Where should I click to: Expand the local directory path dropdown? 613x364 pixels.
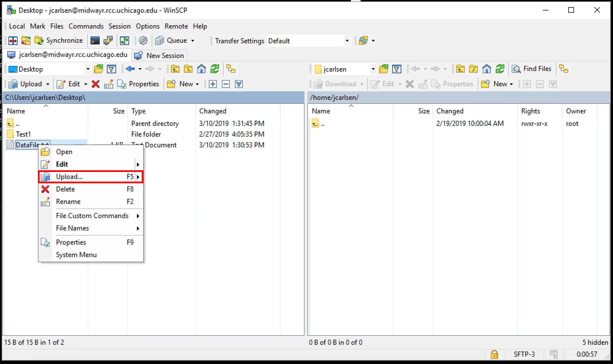pyautogui.click(x=85, y=69)
